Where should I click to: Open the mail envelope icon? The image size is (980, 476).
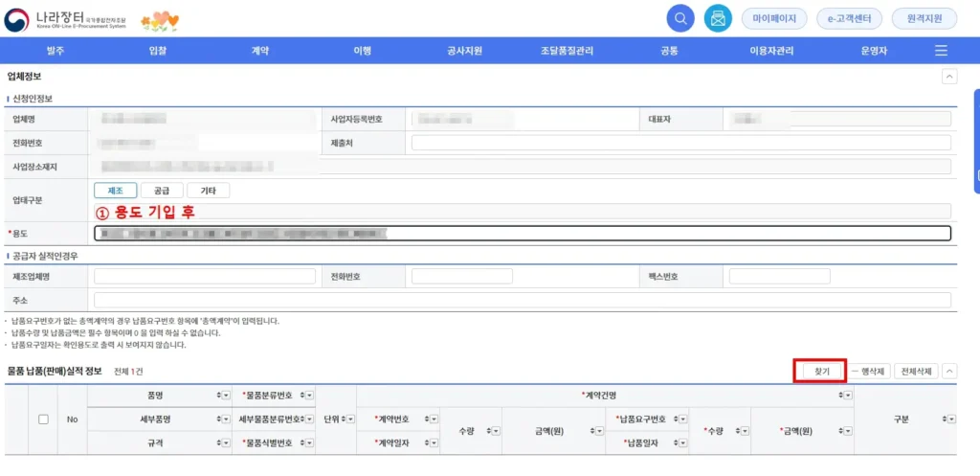[x=717, y=18]
